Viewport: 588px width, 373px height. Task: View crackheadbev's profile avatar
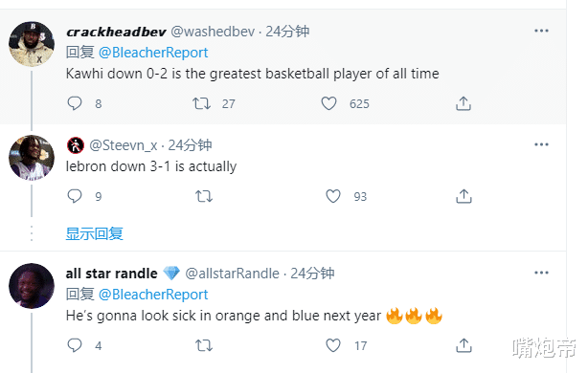32,44
